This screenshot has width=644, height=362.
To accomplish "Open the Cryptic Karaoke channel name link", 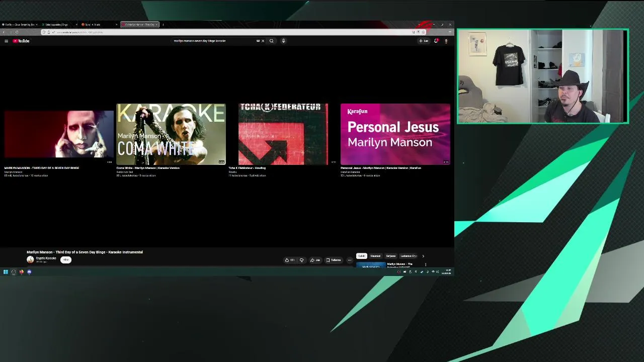I will coord(46,258).
